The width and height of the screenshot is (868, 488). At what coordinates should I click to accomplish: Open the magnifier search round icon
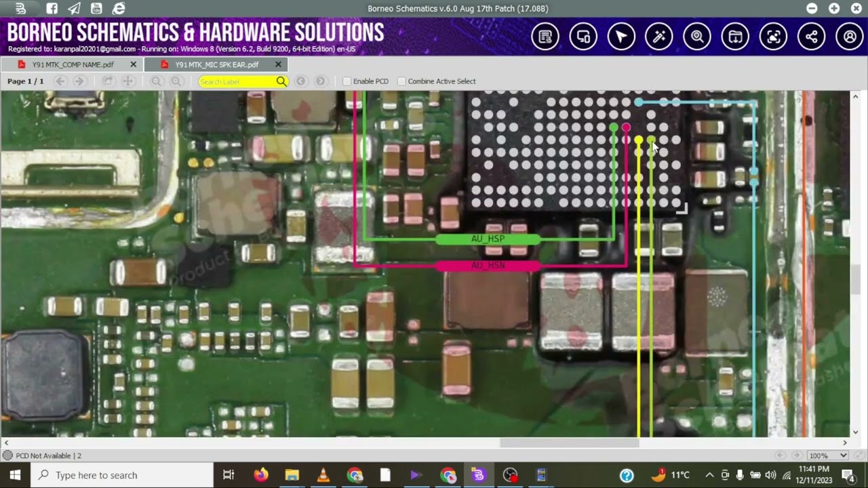pyautogui.click(x=697, y=37)
